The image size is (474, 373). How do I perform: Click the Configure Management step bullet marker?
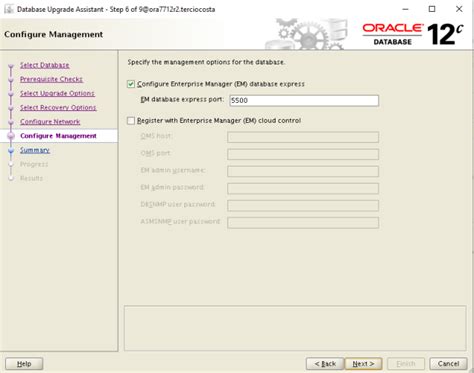(11, 136)
